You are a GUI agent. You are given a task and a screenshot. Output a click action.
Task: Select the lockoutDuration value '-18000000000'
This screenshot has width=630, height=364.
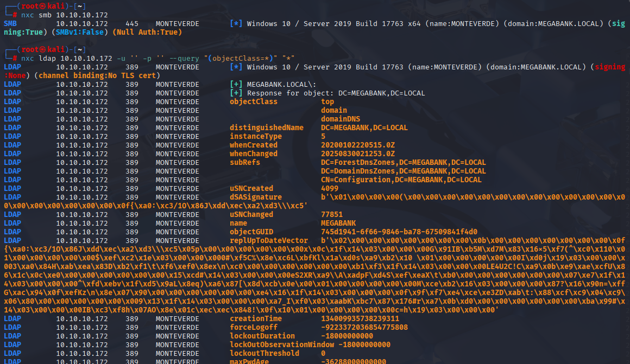click(346, 336)
